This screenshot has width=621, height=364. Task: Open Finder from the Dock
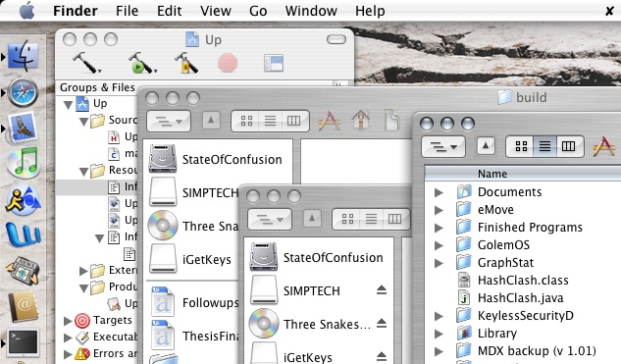[24, 56]
